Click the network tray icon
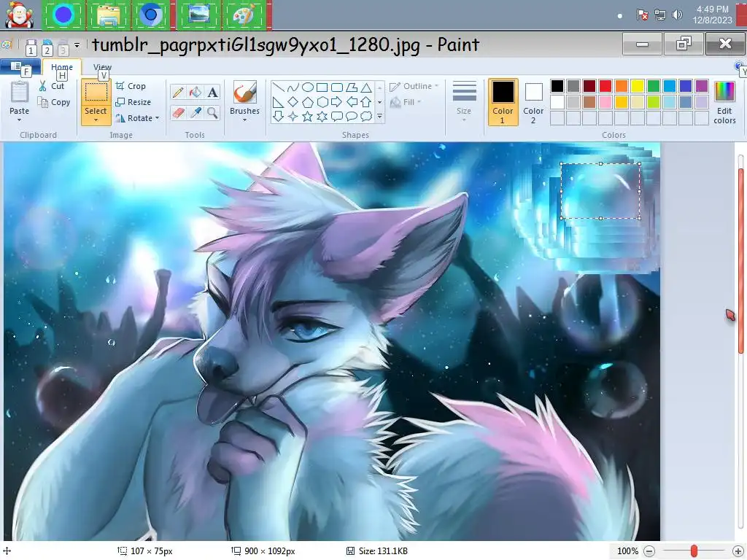Image resolution: width=747 pixels, height=560 pixels. 659,15
